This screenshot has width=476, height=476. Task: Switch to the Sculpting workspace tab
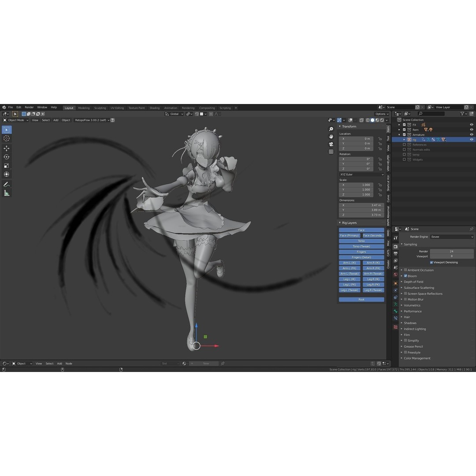[x=100, y=108]
